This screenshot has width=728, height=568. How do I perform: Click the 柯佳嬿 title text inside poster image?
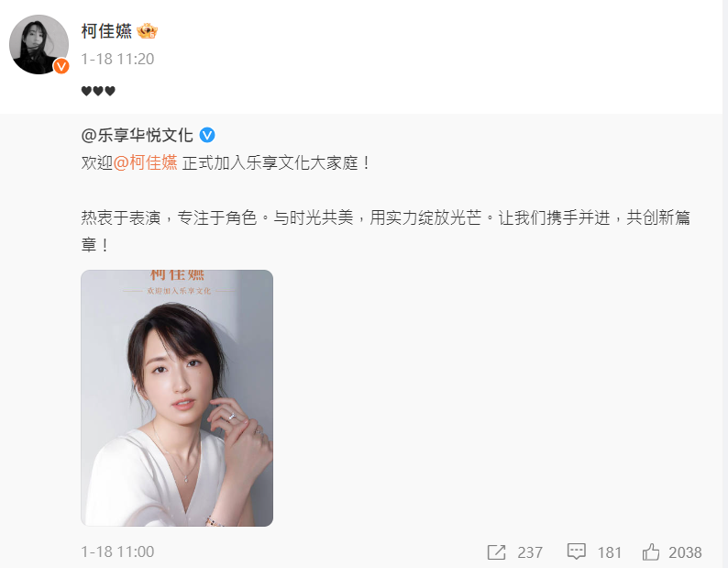(x=177, y=274)
